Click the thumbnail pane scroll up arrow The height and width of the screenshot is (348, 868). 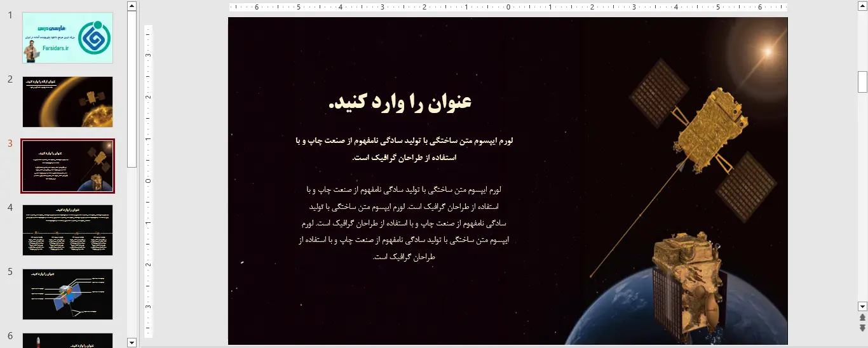[132, 6]
